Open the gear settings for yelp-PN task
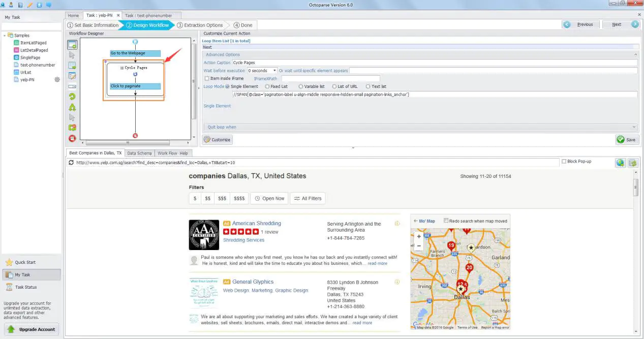The image size is (644, 339). tap(57, 80)
